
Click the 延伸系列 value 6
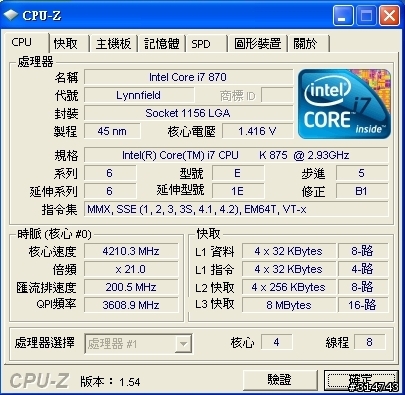(x=110, y=191)
